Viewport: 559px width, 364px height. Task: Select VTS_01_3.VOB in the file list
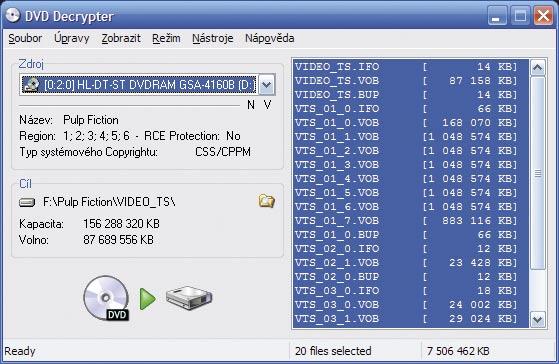411,165
